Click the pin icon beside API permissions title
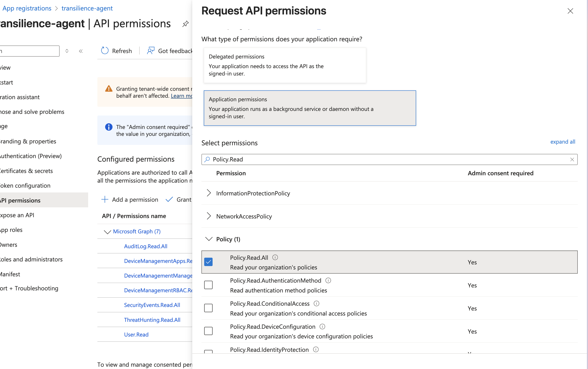Viewport: 588px width, 369px height. point(185,24)
